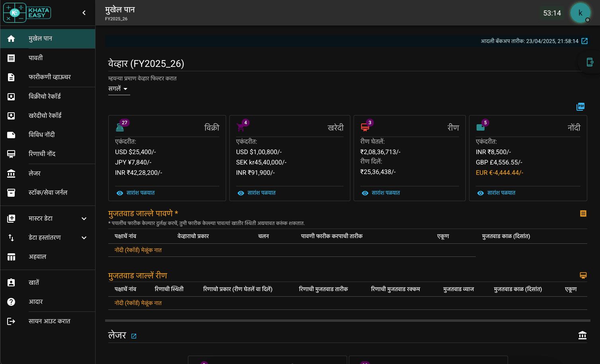Click the खातें account badge icon
This screenshot has height=364, width=600.
click(x=11, y=283)
